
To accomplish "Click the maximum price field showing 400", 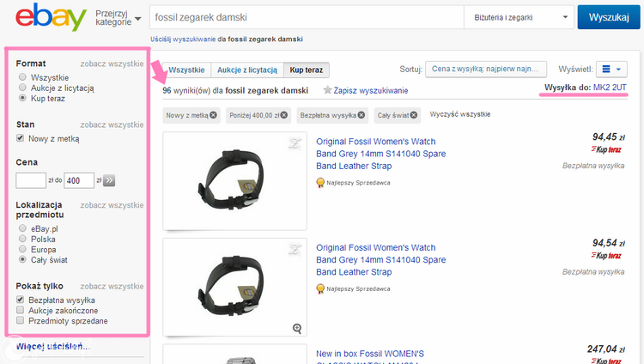I will point(79,180).
